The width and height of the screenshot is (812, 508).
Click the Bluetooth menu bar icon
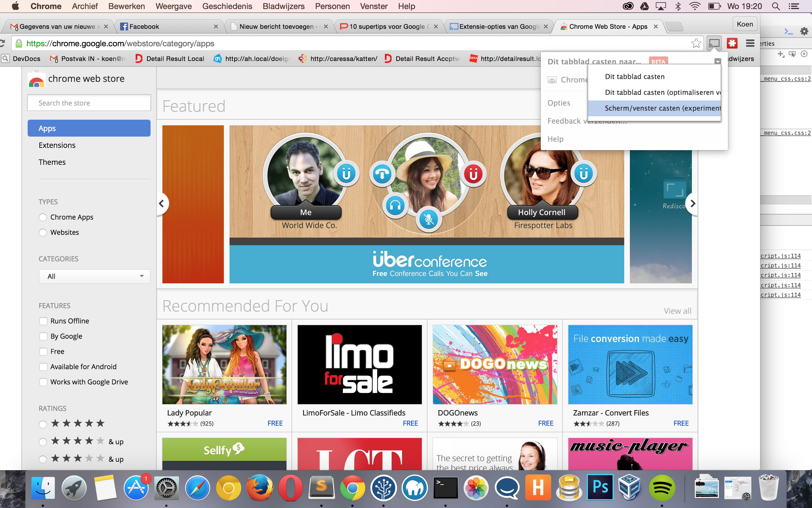pyautogui.click(x=678, y=6)
